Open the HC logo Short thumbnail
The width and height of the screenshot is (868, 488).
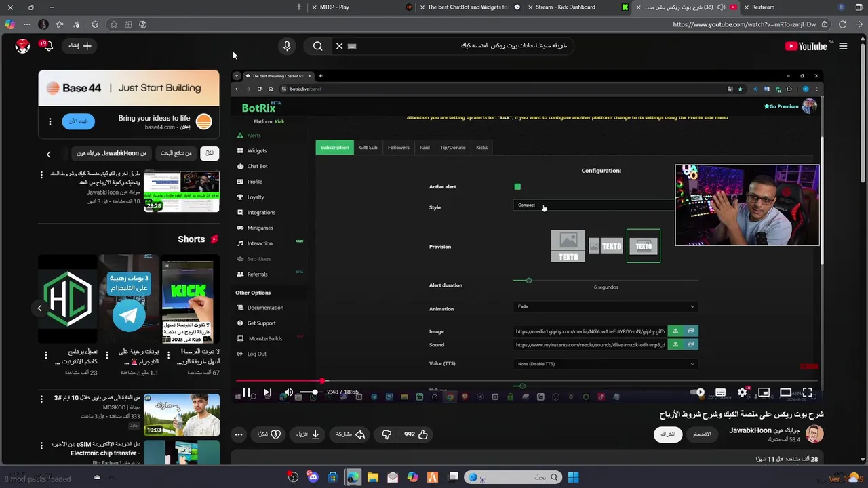pyautogui.click(x=68, y=299)
